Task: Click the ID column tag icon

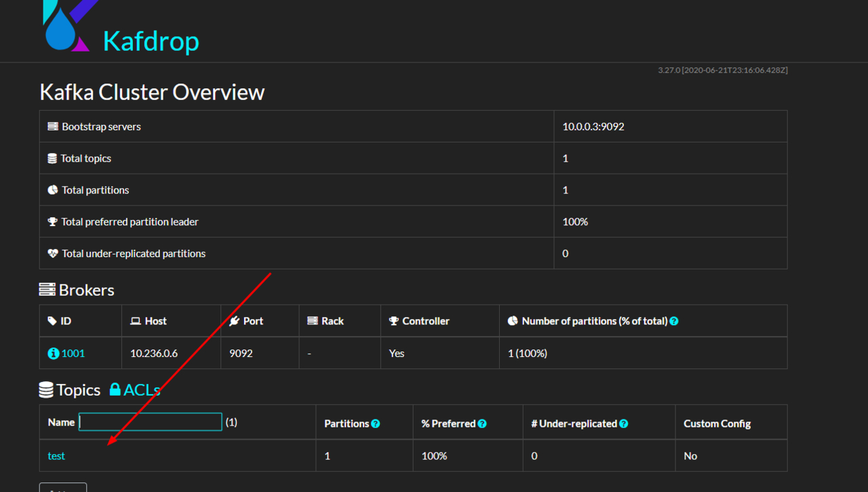Action: point(52,321)
